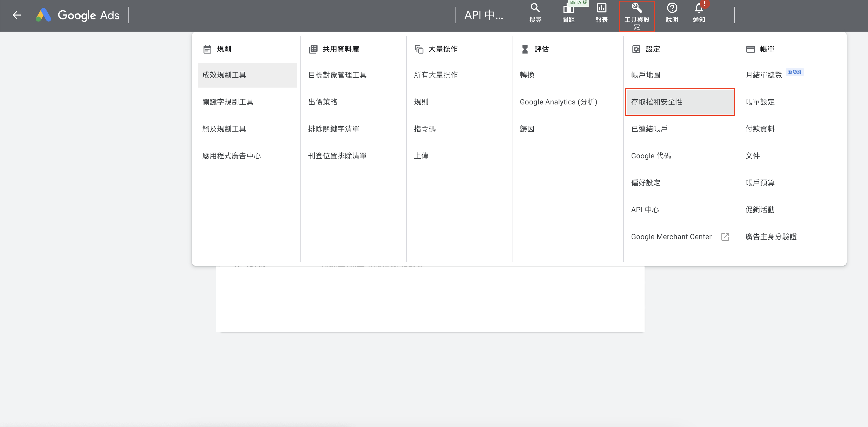Image resolution: width=868 pixels, height=427 pixels.
Task: Select 月結單總覽 billing item
Action: point(764,75)
